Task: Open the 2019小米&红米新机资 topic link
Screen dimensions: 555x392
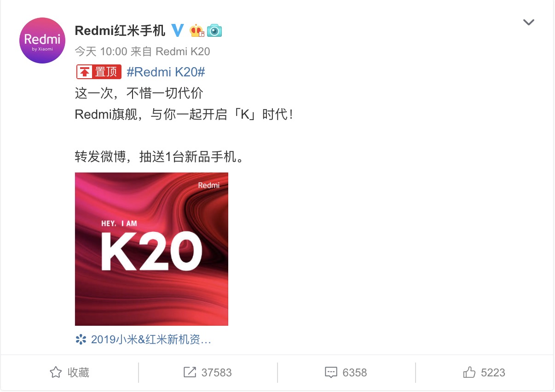Action: point(151,340)
